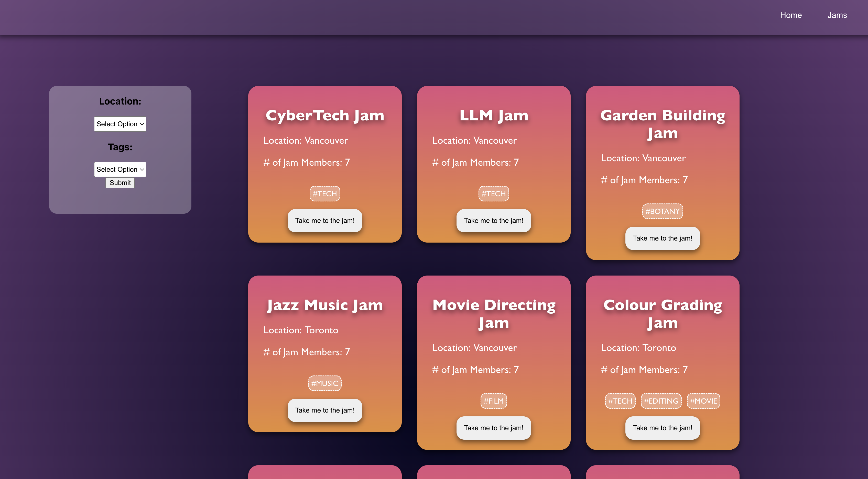Click the Jazz Music Jam card title
The width and height of the screenshot is (868, 479).
[324, 305]
